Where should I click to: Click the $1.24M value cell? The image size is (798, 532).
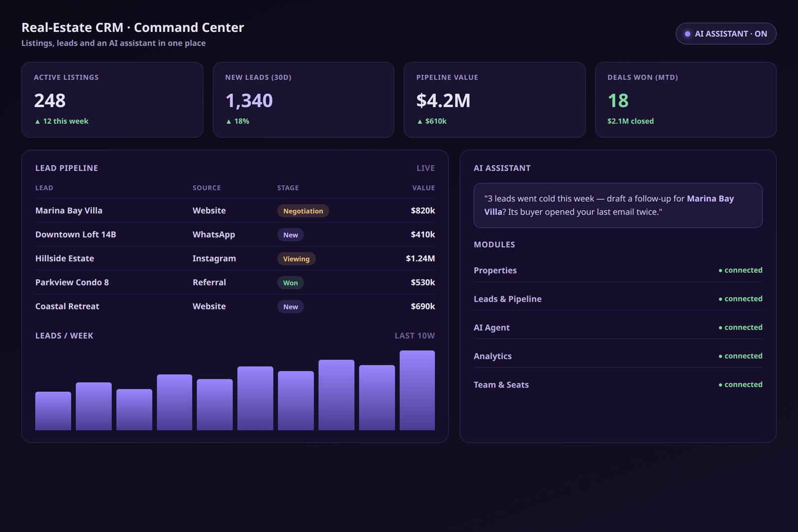point(420,258)
